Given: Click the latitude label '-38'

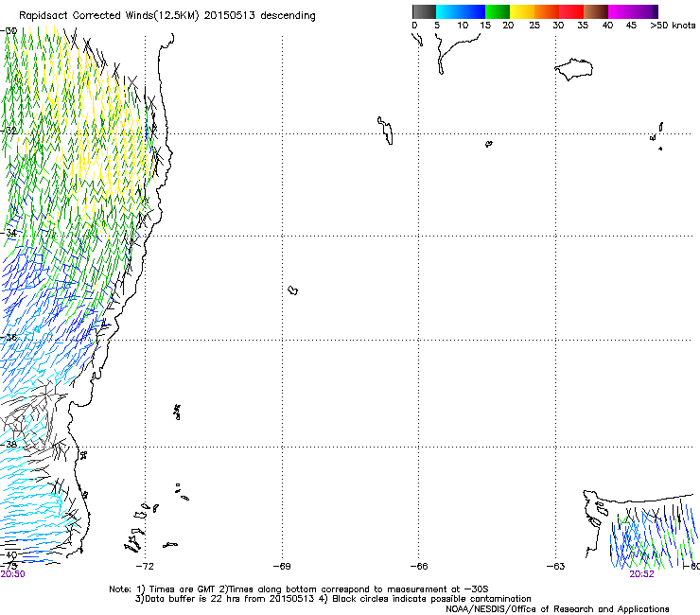Looking at the screenshot, I should [9, 445].
